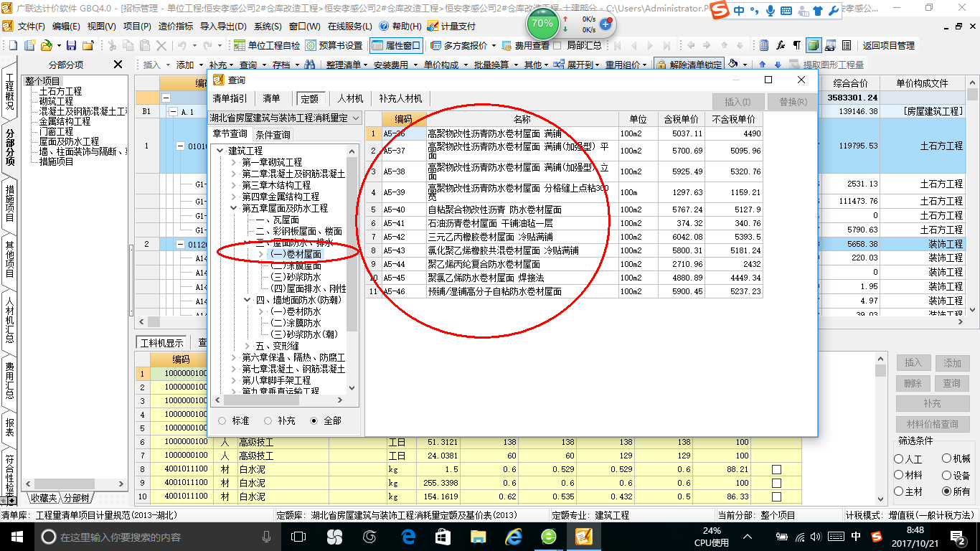Click the green cube icon
This screenshot has height=551, width=980.
[x=813, y=45]
